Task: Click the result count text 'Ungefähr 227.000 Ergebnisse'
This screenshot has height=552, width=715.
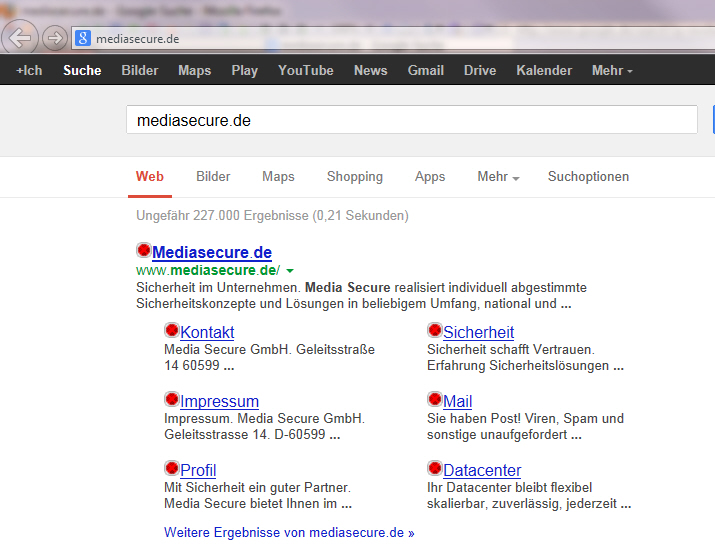Action: [222, 215]
